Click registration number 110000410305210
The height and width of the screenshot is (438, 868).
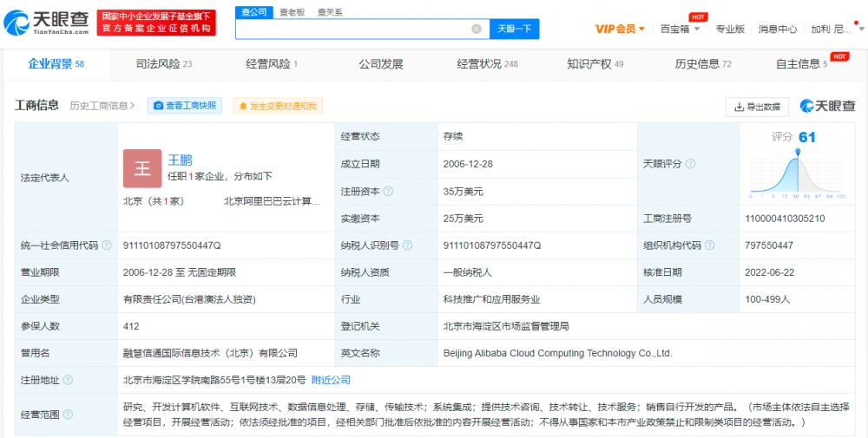[x=785, y=219]
